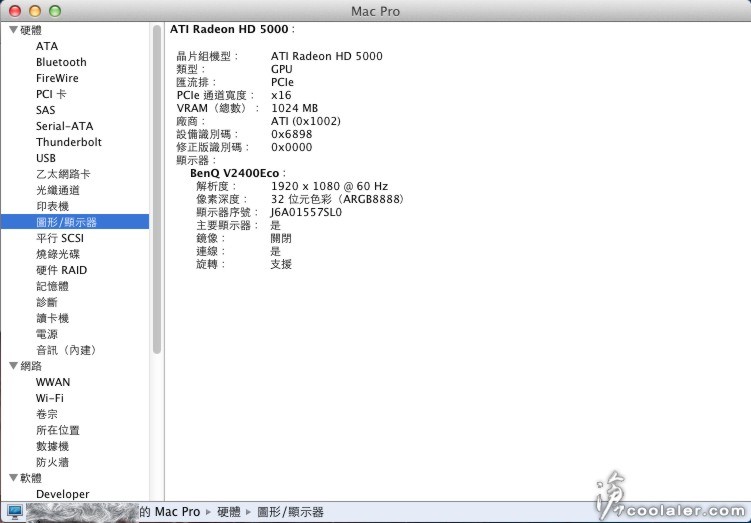Click the green zoom window button
Viewport: 751px width, 523px height.
click(x=55, y=11)
